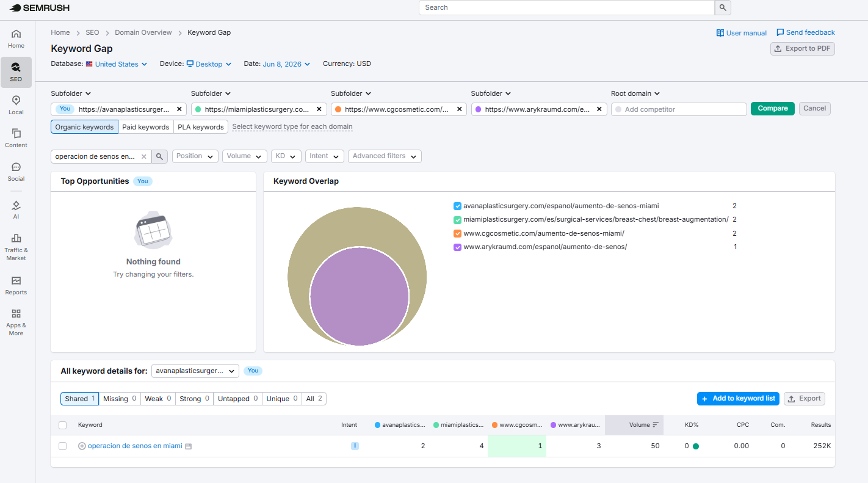Check the 'operacion de senos en miami' row

pos(62,446)
